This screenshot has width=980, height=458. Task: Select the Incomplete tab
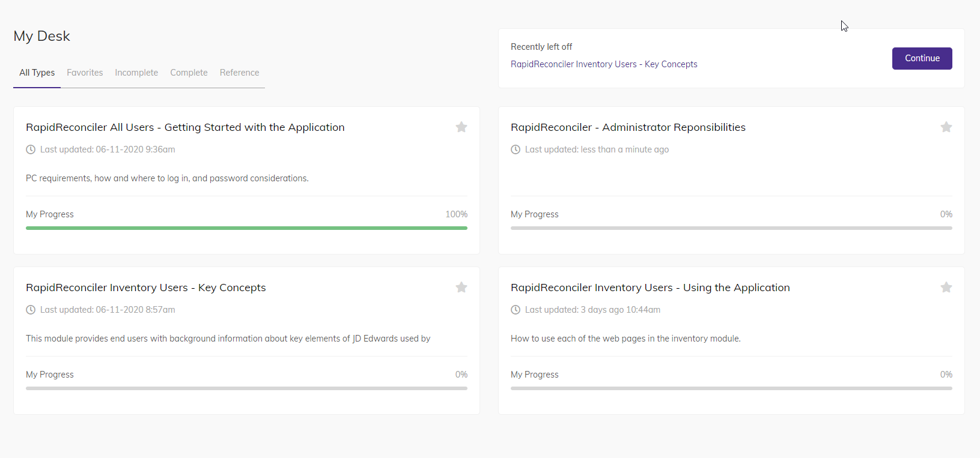coord(136,73)
